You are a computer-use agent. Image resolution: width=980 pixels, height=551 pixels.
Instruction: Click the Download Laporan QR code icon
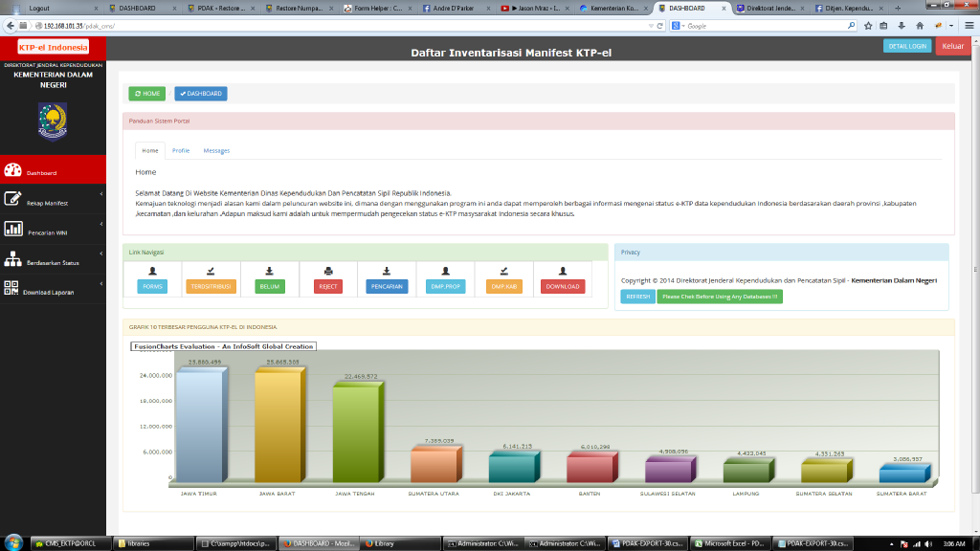tap(12, 289)
